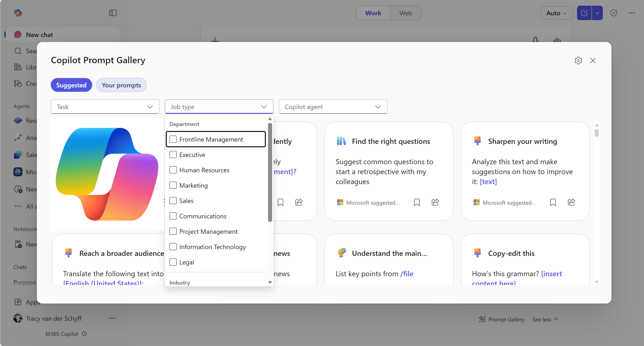644x346 pixels.
Task: Bookmark the Sharpen your writing prompt
Action: (x=553, y=202)
